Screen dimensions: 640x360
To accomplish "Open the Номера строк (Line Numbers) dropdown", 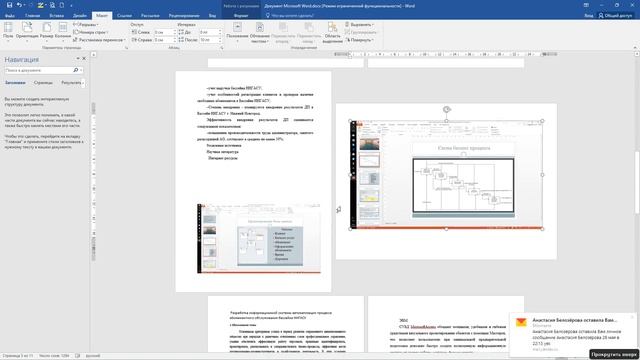I will (x=90, y=32).
